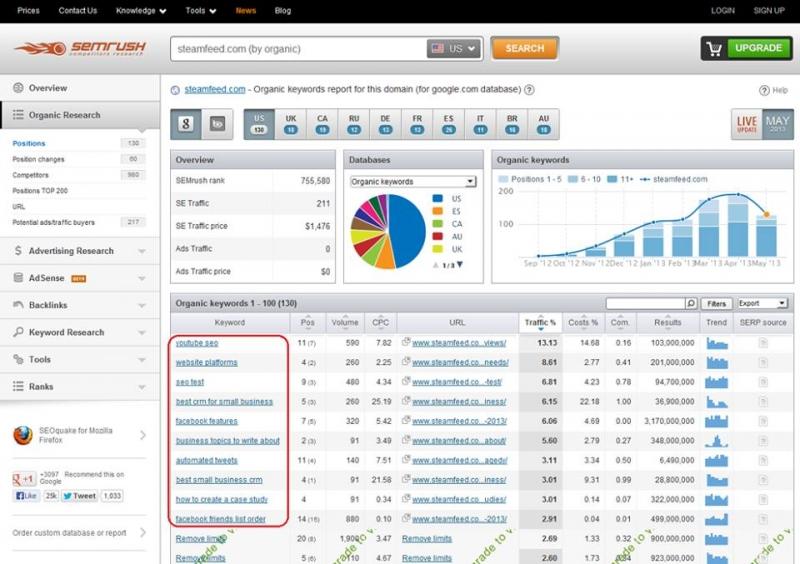This screenshot has height=564, width=800.
Task: Open SERP source icon for youtube seo
Action: [763, 343]
